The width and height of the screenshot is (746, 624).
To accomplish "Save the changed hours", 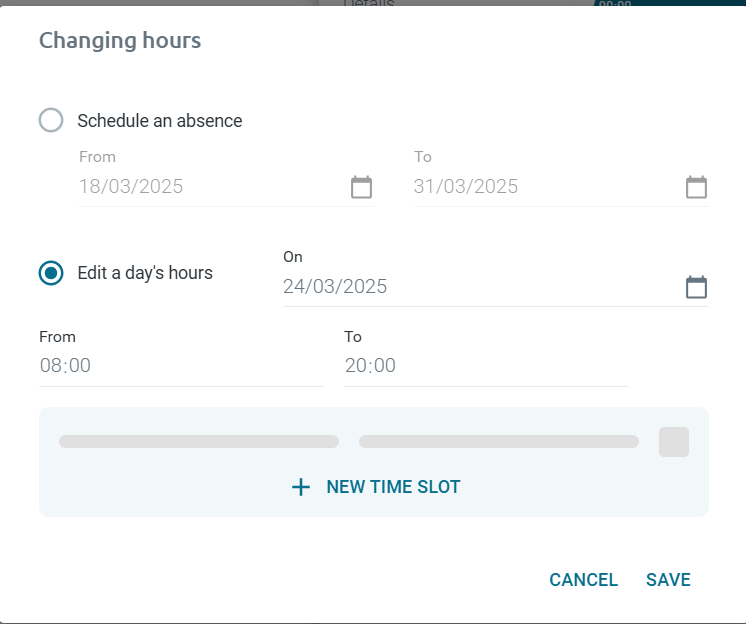I will pyautogui.click(x=668, y=580).
